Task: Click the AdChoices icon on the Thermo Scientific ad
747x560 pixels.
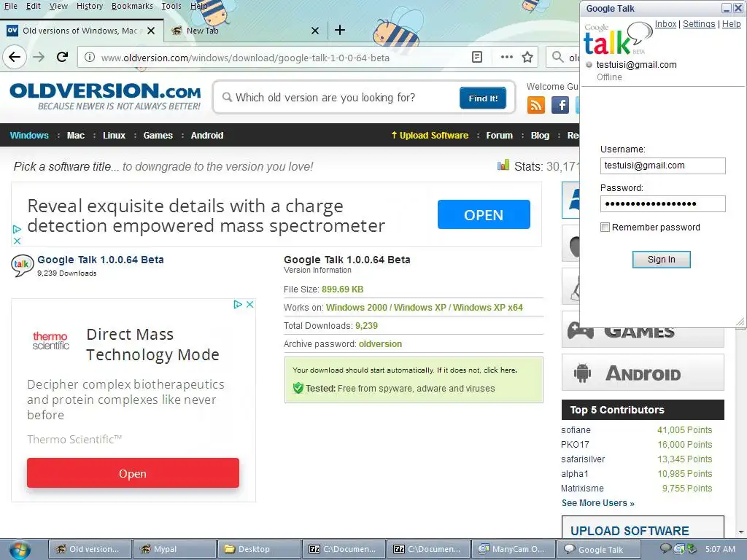Action: 238,304
